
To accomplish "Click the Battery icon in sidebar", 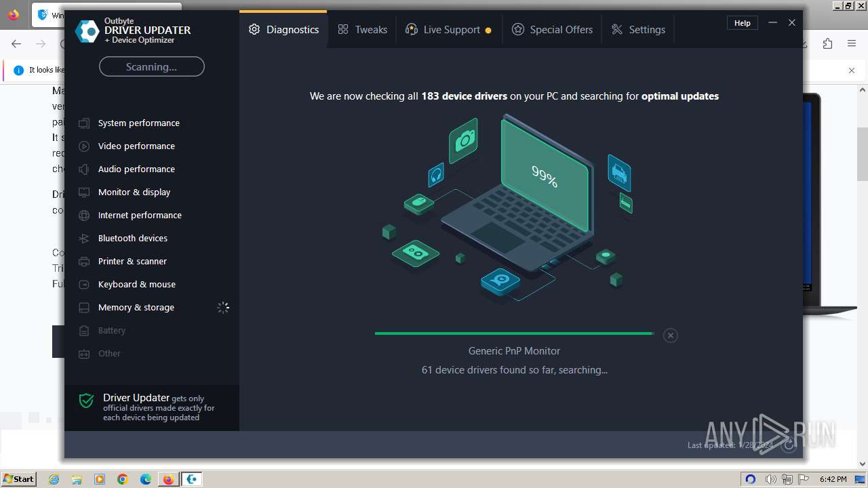I will [x=84, y=331].
